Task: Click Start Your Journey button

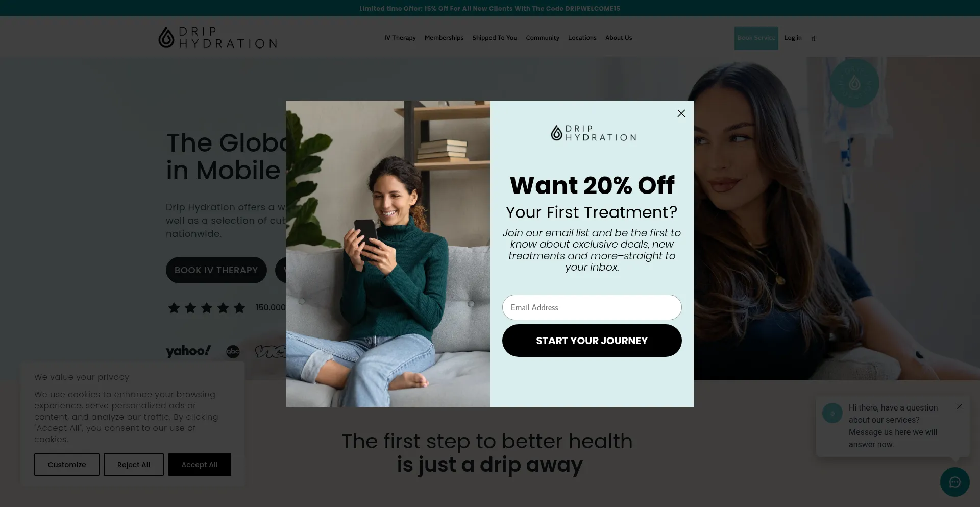Action: [x=592, y=341]
